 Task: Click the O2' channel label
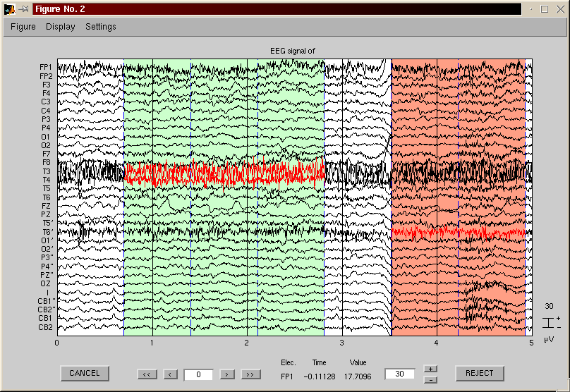(x=47, y=249)
